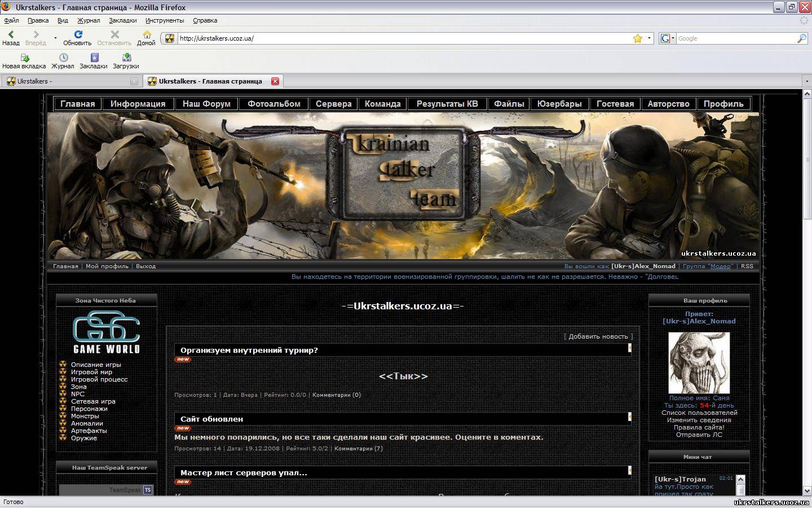Open Гостевая navigation button
This screenshot has width=812, height=508.
(x=615, y=104)
